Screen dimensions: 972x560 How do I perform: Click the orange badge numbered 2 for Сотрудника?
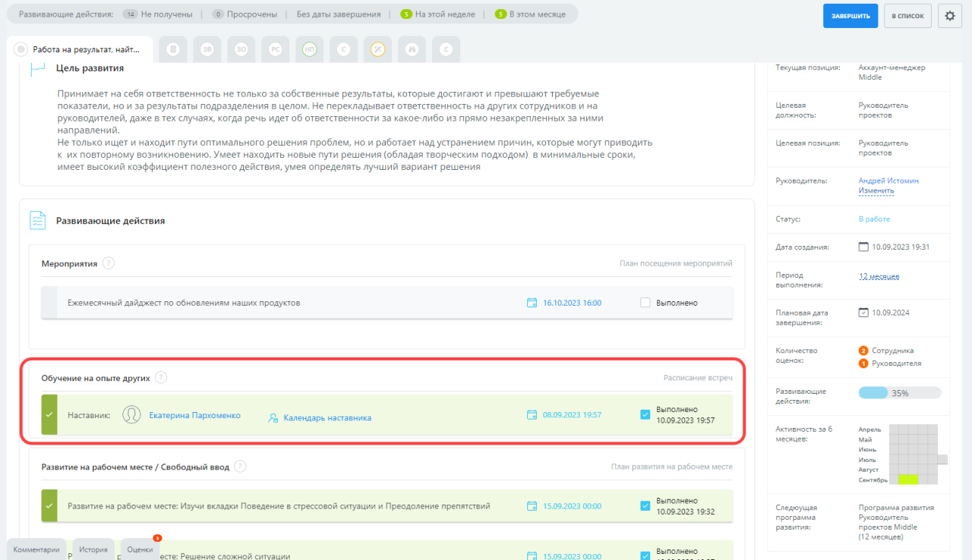click(863, 351)
